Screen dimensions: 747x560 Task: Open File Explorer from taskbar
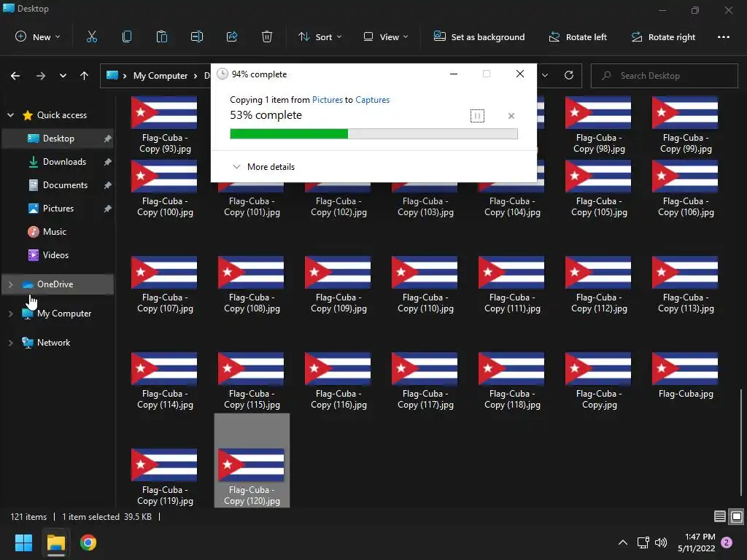coord(55,542)
